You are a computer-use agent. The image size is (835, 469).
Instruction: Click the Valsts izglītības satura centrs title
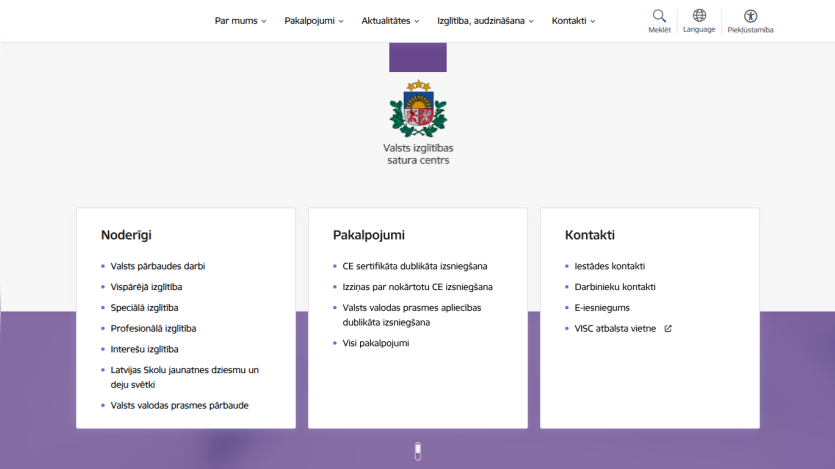(x=418, y=154)
